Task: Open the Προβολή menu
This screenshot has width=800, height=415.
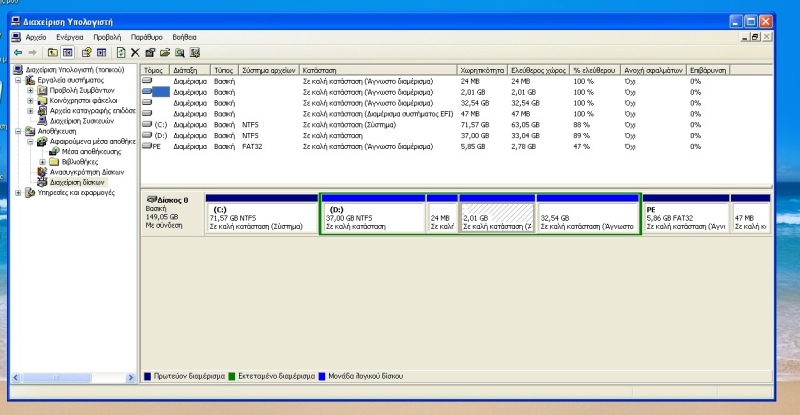Action: click(107, 37)
